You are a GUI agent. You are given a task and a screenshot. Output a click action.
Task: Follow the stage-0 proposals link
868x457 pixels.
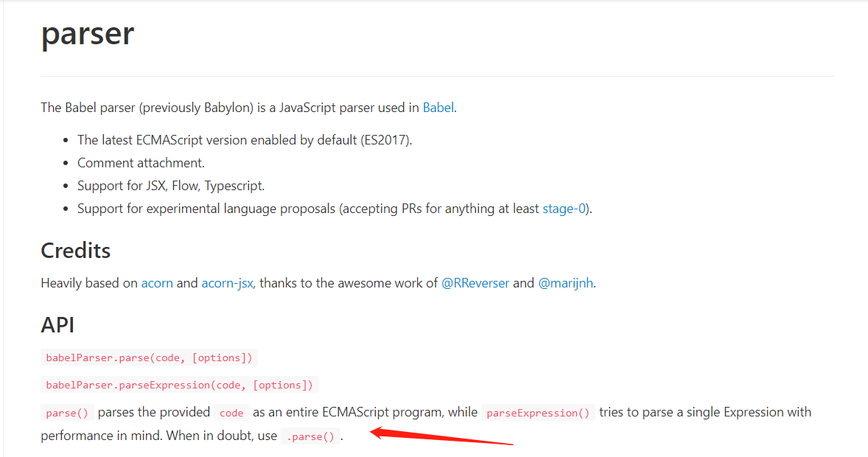[x=564, y=209]
